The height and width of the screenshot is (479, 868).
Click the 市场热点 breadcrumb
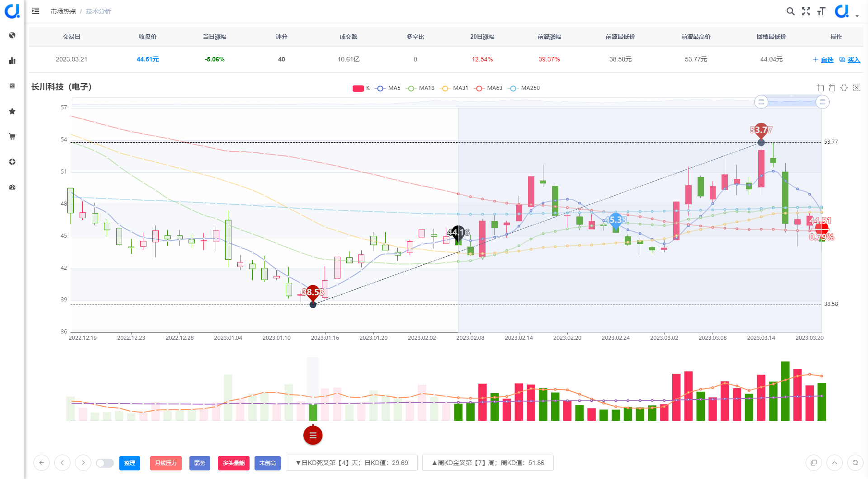click(x=63, y=11)
